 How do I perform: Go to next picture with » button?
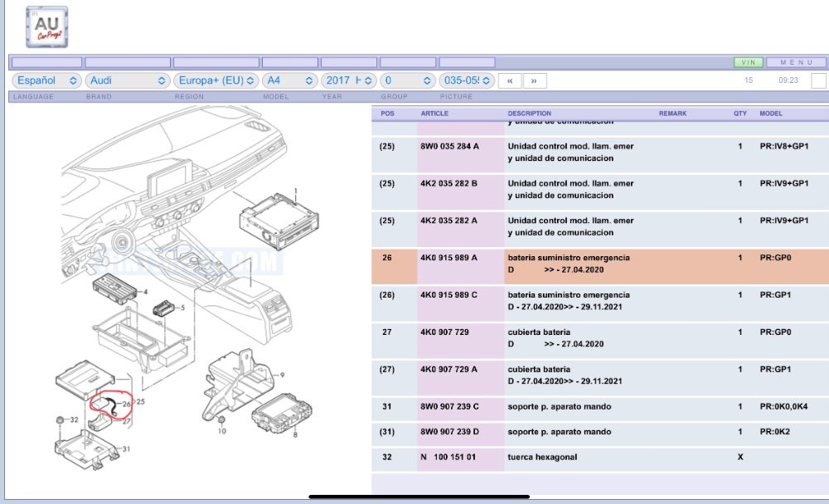(535, 81)
